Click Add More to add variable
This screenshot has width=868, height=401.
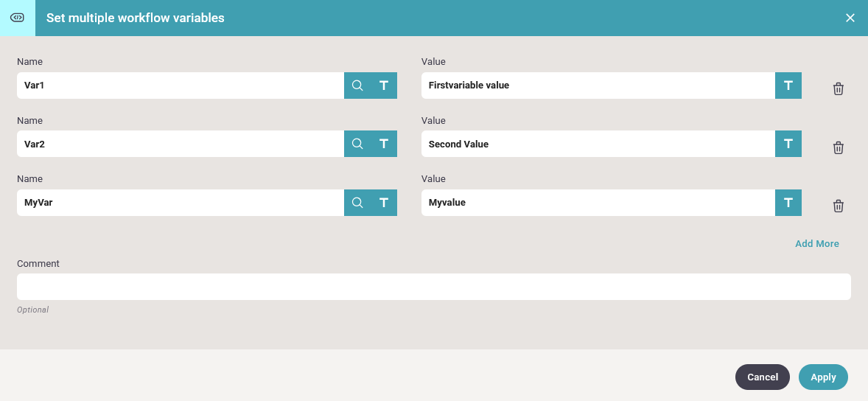(816, 243)
